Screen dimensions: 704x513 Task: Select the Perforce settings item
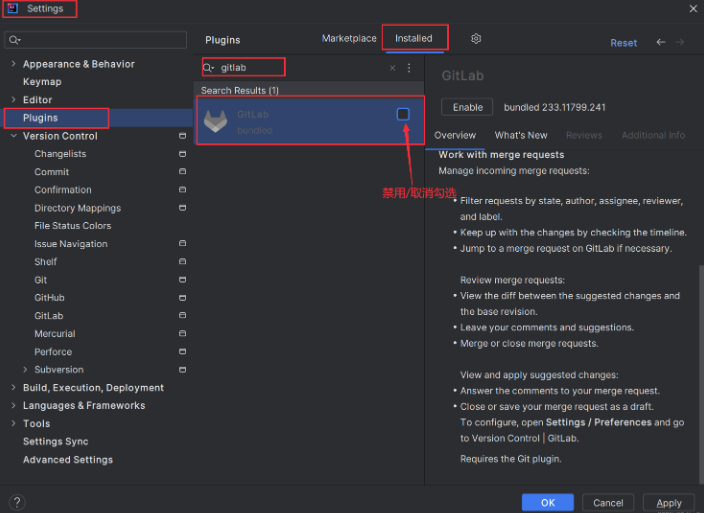(53, 351)
